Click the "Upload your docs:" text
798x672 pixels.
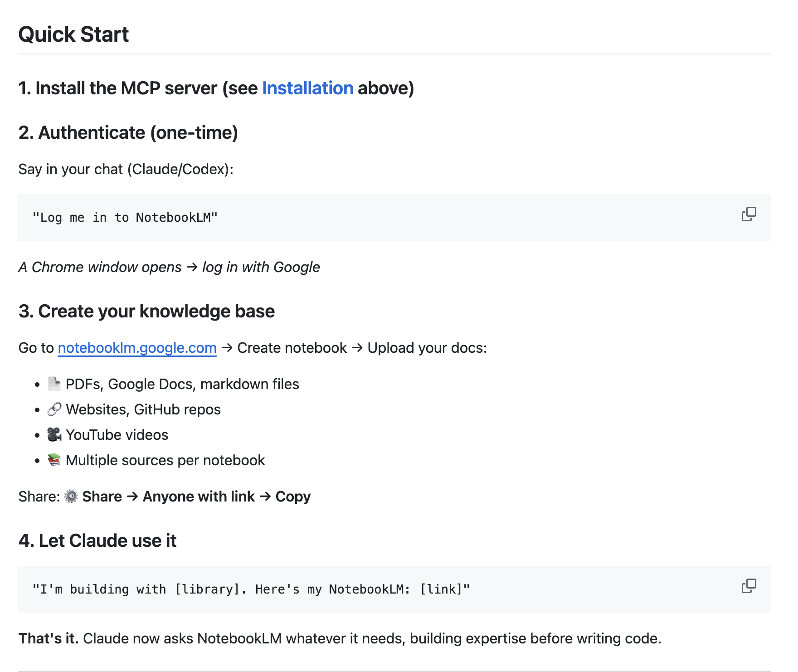click(x=427, y=348)
